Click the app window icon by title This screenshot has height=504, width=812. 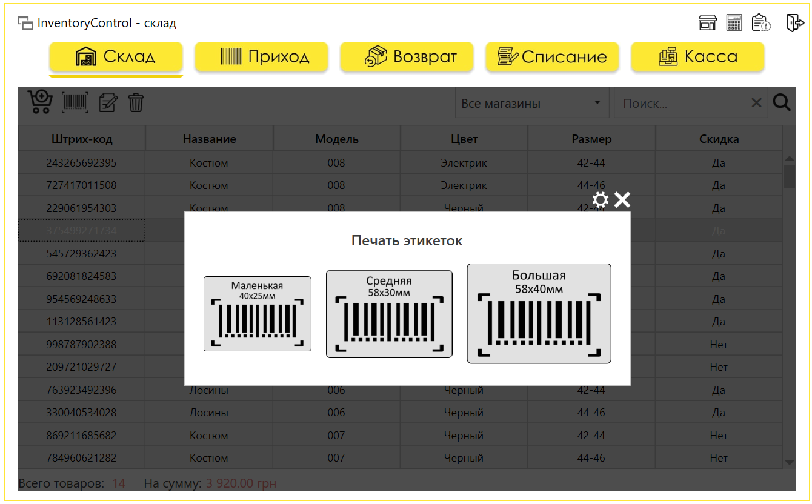(25, 24)
